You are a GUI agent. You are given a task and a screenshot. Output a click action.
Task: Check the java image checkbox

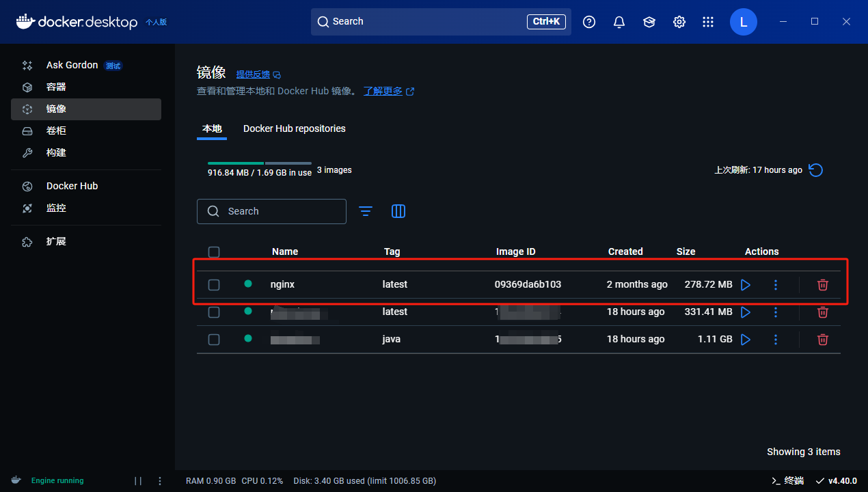pos(214,340)
